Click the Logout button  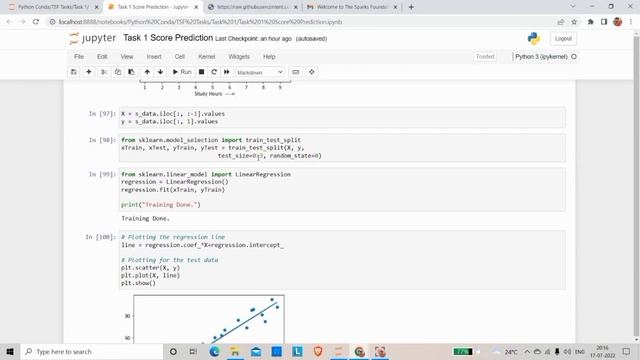[563, 38]
